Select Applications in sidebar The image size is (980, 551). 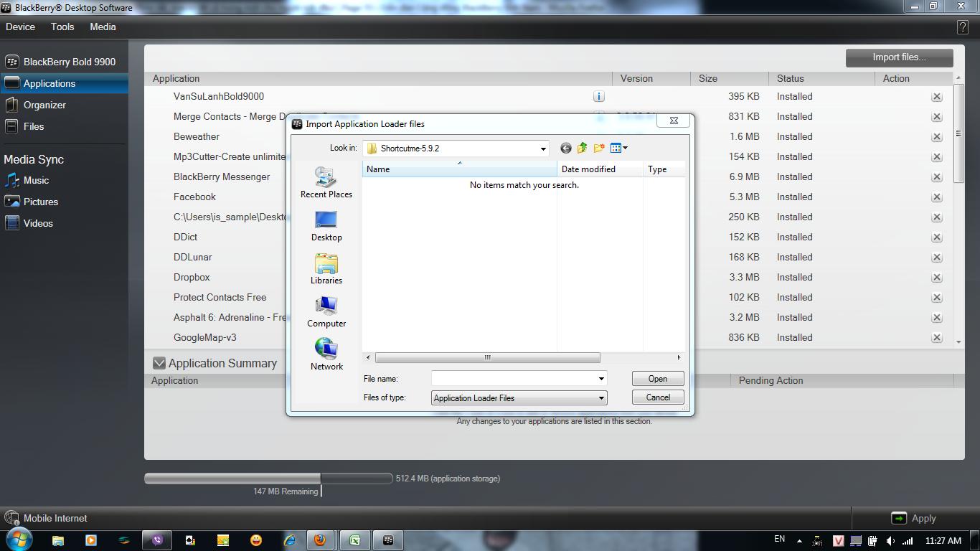pos(65,83)
